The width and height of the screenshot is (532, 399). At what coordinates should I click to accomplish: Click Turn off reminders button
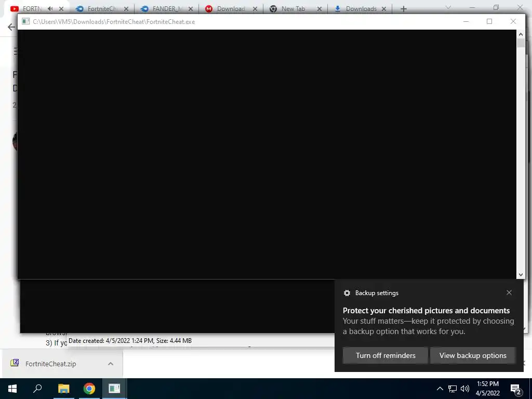(x=385, y=355)
